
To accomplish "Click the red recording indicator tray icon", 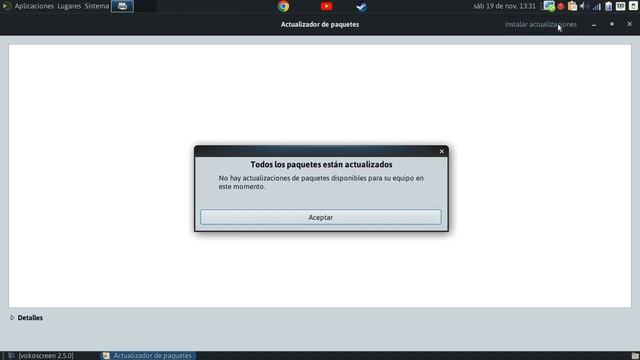I will [x=561, y=6].
